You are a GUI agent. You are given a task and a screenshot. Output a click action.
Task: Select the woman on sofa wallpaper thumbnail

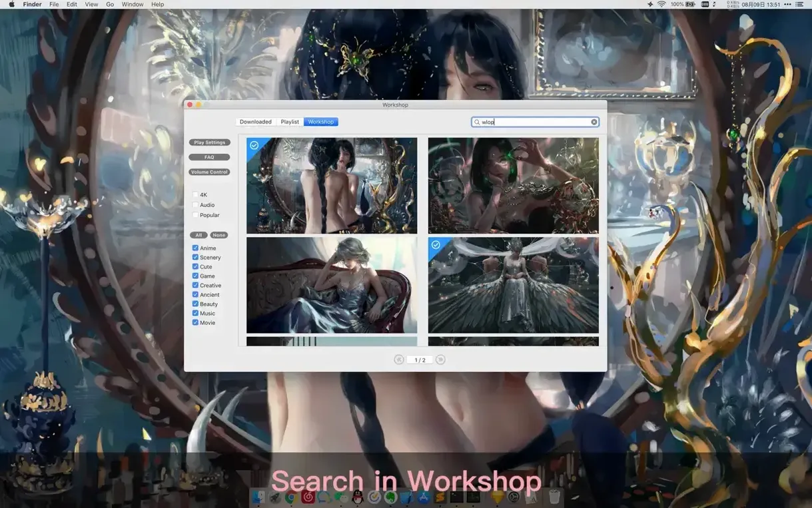(332, 285)
